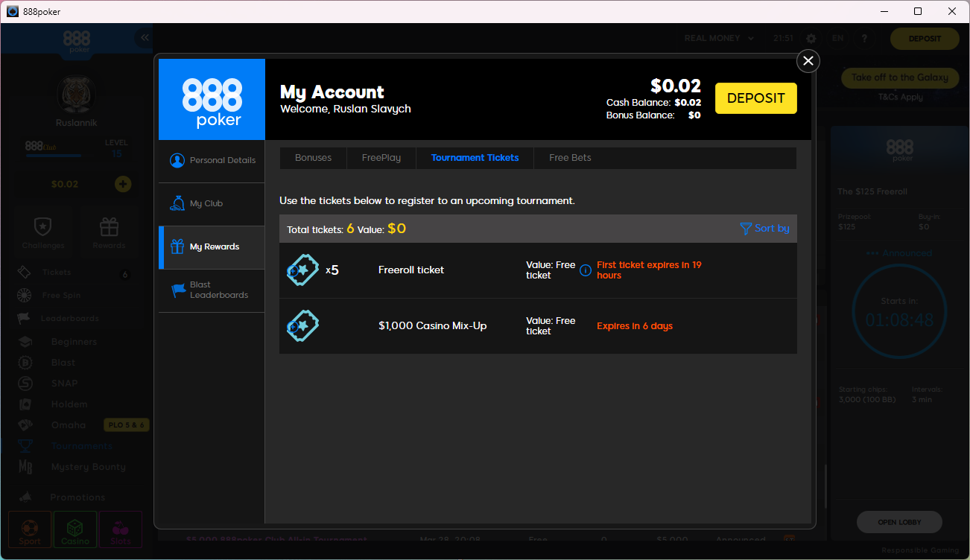Select the Tournament Tickets tab
The image size is (970, 560).
point(475,158)
